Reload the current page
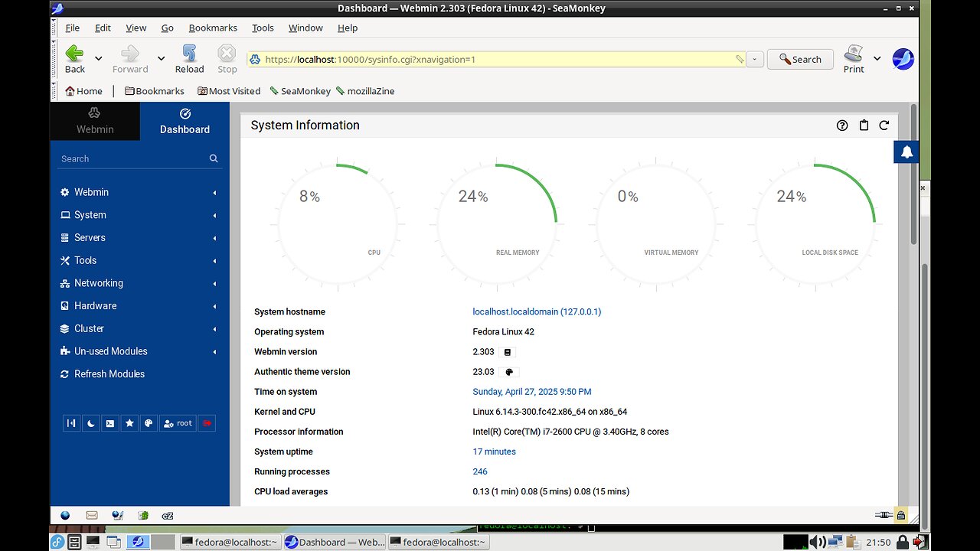Image resolution: width=980 pixels, height=551 pixels. pos(189,59)
